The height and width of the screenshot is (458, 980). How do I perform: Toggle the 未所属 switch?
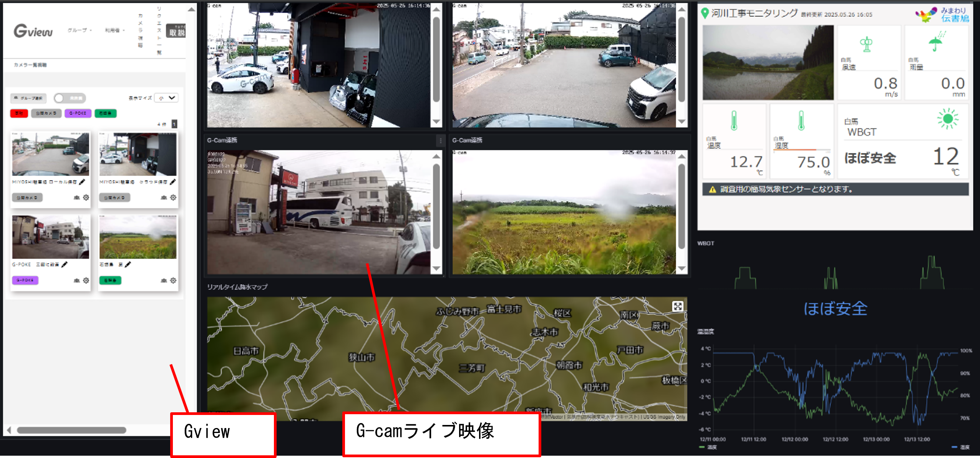[60, 98]
